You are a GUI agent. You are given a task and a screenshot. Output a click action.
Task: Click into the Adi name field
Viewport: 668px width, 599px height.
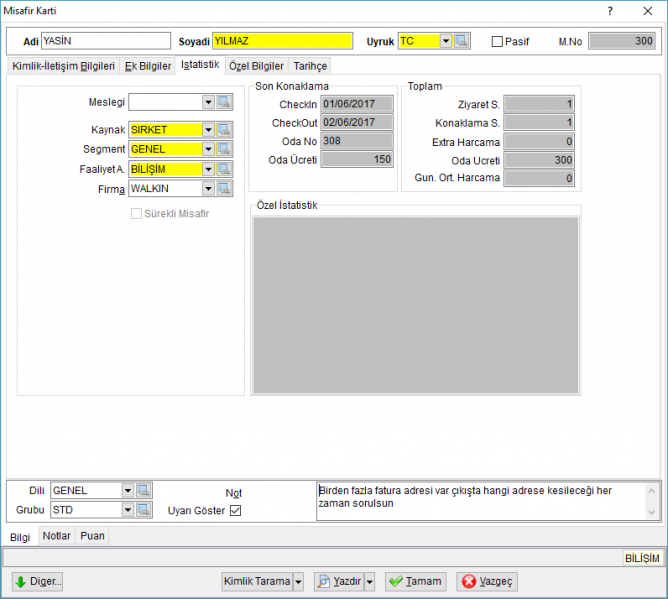[x=106, y=41]
